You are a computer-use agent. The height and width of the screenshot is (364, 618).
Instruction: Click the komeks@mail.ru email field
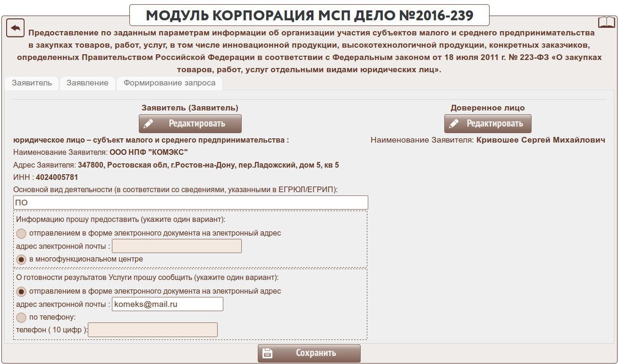[x=167, y=305]
